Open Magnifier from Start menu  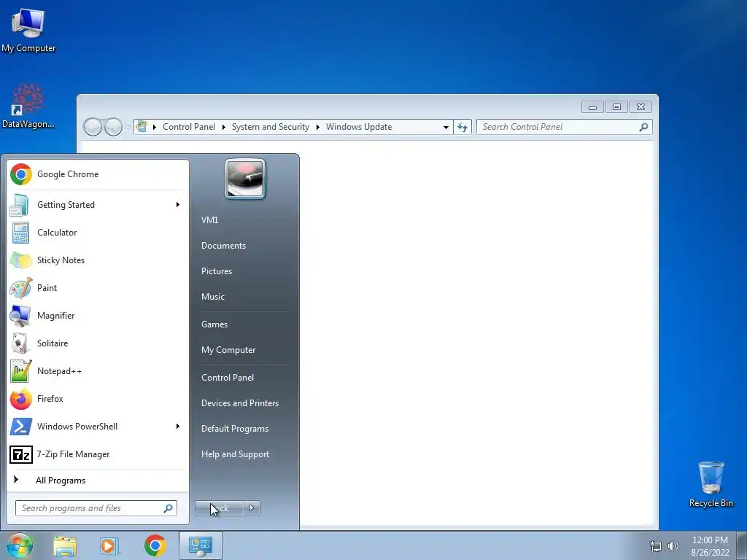click(x=97, y=315)
